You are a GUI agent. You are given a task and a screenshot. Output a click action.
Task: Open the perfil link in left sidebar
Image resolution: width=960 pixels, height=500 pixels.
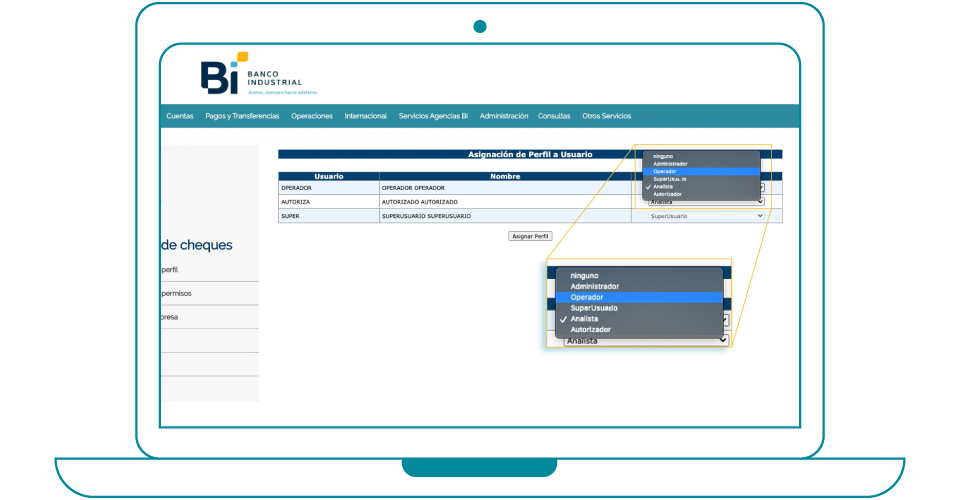tap(170, 270)
